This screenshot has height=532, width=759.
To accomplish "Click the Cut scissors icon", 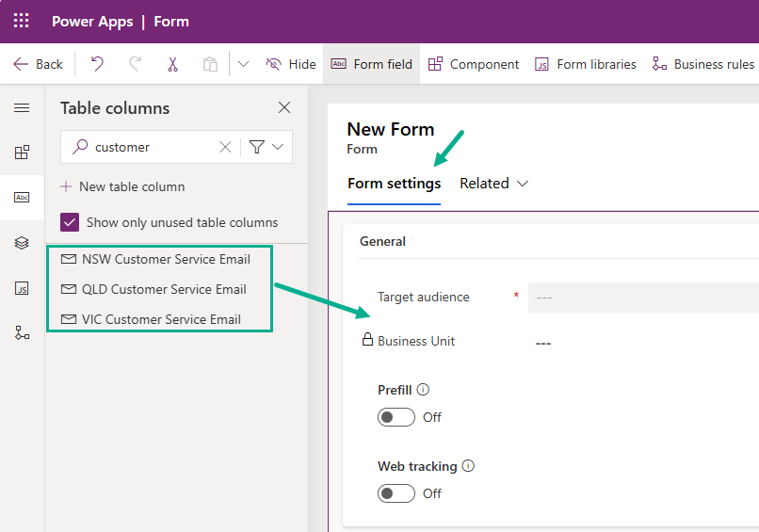I will tap(172, 64).
